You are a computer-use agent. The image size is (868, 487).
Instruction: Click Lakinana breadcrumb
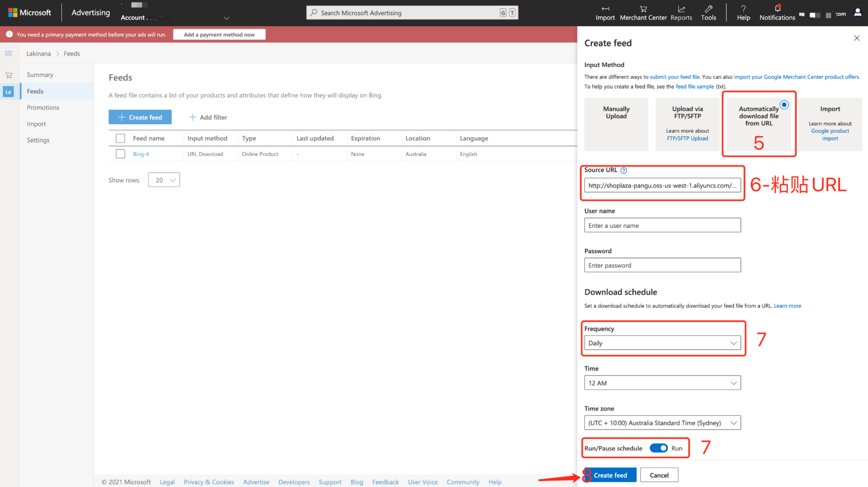39,54
